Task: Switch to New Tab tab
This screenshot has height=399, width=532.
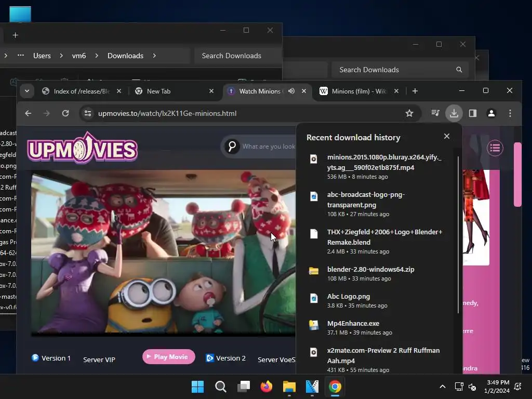Action: [x=174, y=91]
